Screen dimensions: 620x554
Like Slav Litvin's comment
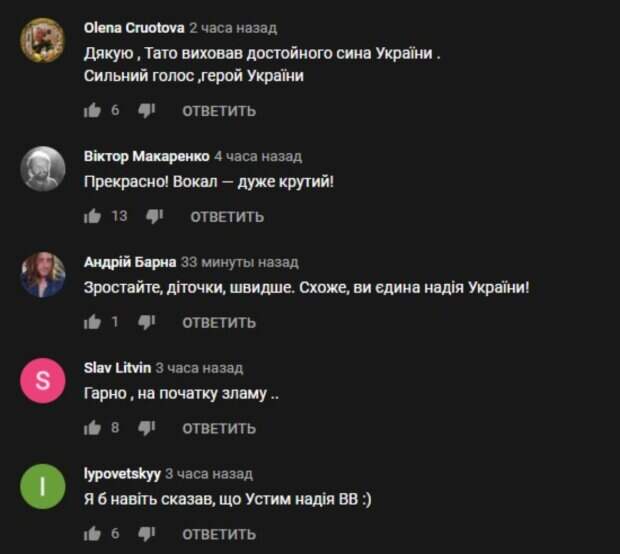coord(93,428)
